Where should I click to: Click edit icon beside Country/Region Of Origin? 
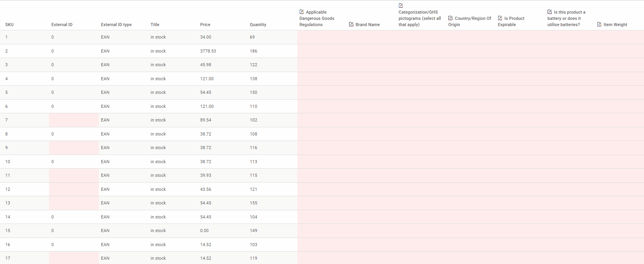point(451,18)
